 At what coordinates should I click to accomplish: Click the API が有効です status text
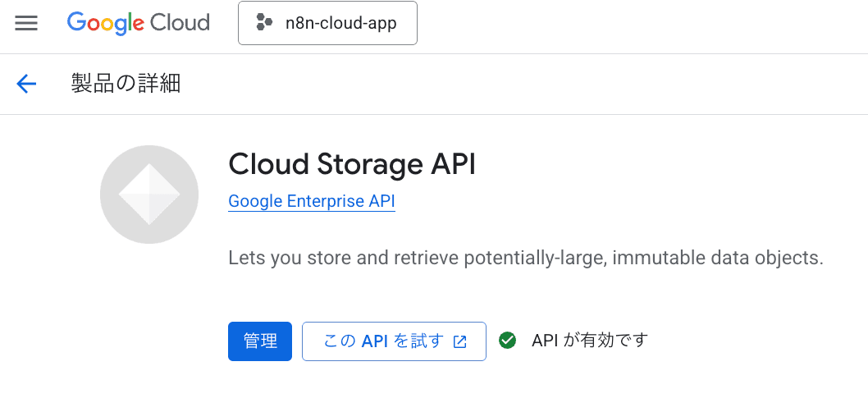tap(590, 340)
